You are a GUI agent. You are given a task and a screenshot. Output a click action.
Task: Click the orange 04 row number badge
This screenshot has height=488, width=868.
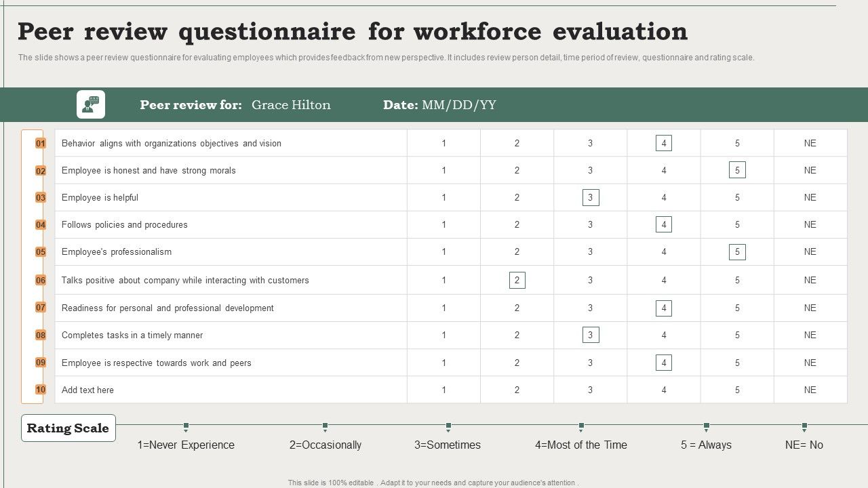pyautogui.click(x=41, y=224)
